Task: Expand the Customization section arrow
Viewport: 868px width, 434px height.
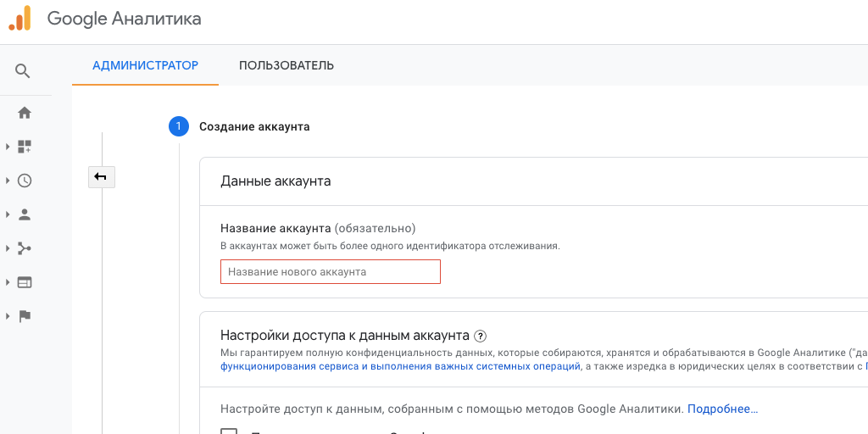Action: tap(8, 147)
